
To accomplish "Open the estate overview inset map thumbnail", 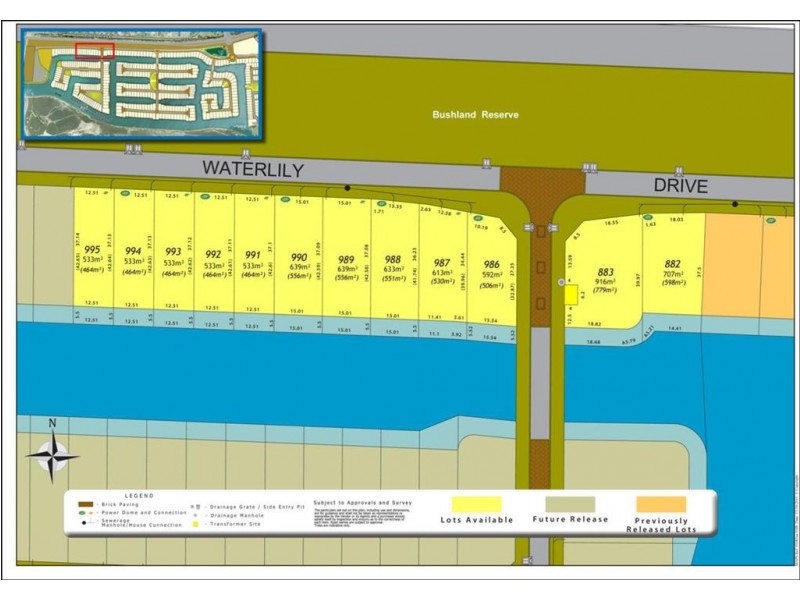I will click(x=140, y=85).
